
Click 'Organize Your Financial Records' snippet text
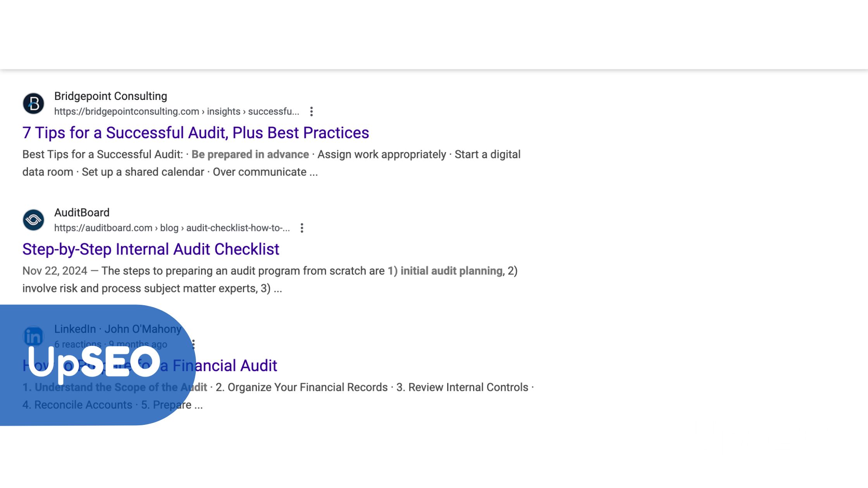308,387
